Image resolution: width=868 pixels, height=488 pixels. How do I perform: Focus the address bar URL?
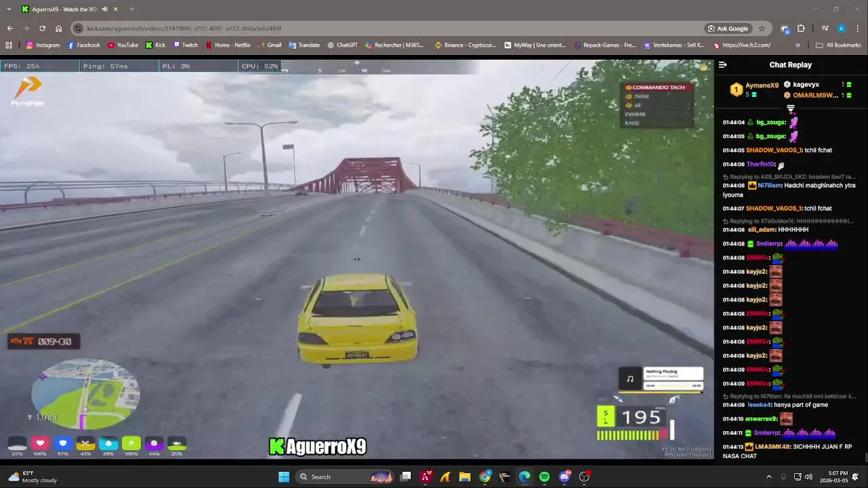pyautogui.click(x=184, y=28)
